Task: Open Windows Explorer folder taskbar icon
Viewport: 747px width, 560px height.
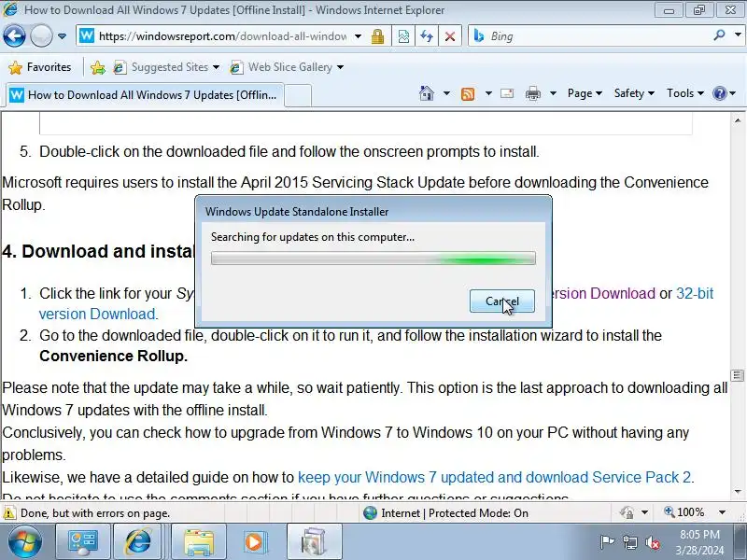Action: pos(198,542)
